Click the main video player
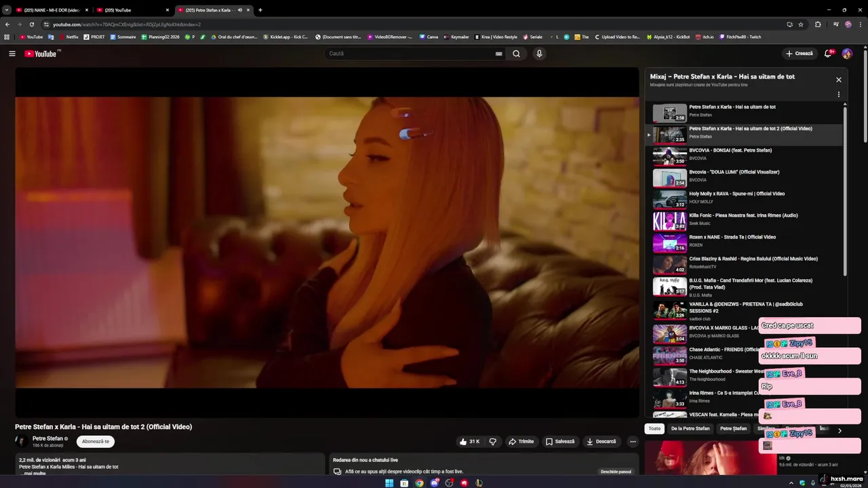Viewport: 868px width, 488px height. pos(327,242)
